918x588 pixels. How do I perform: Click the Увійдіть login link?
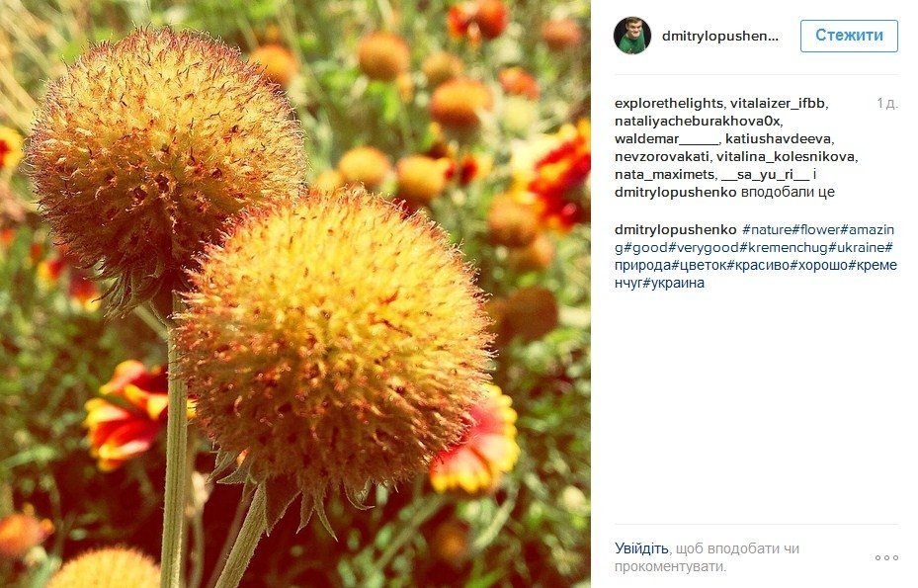click(641, 548)
